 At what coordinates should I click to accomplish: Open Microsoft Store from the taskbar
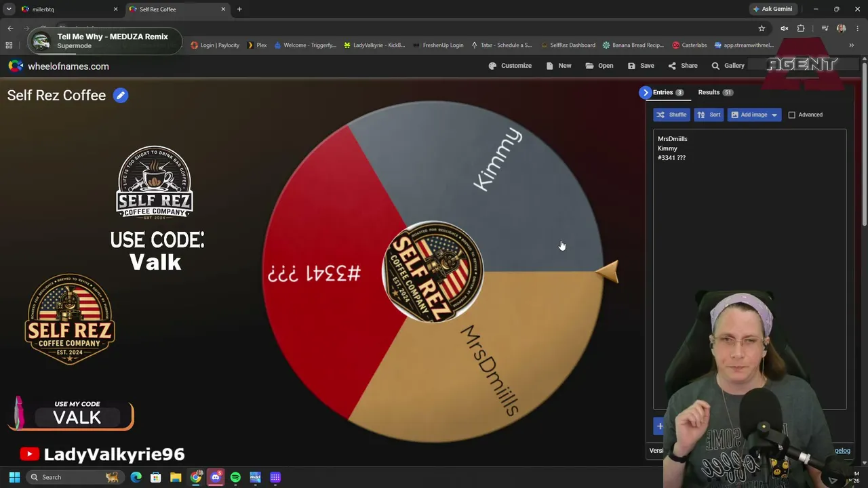pos(156,477)
